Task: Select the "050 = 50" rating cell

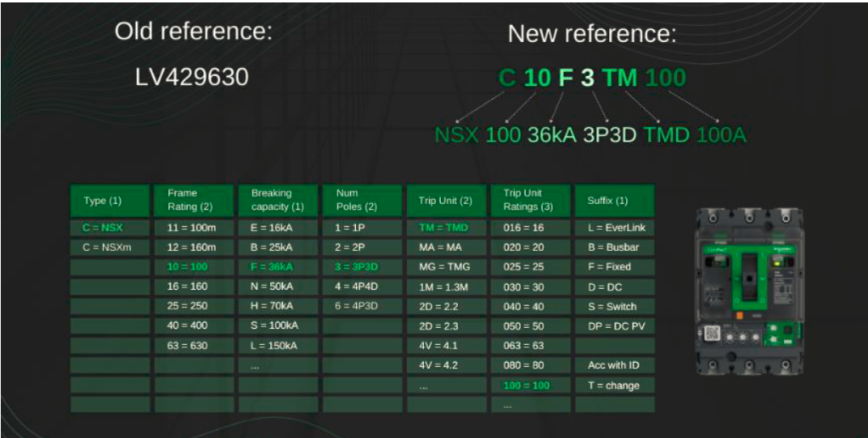Action: pyautogui.click(x=531, y=325)
